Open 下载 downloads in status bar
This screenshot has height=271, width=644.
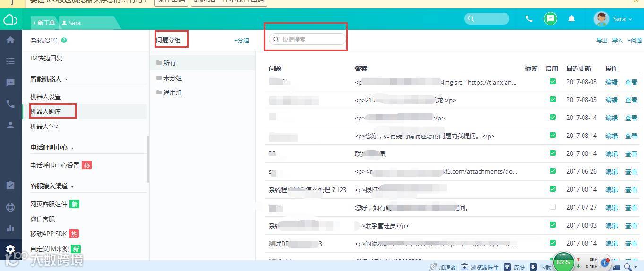tap(540, 267)
